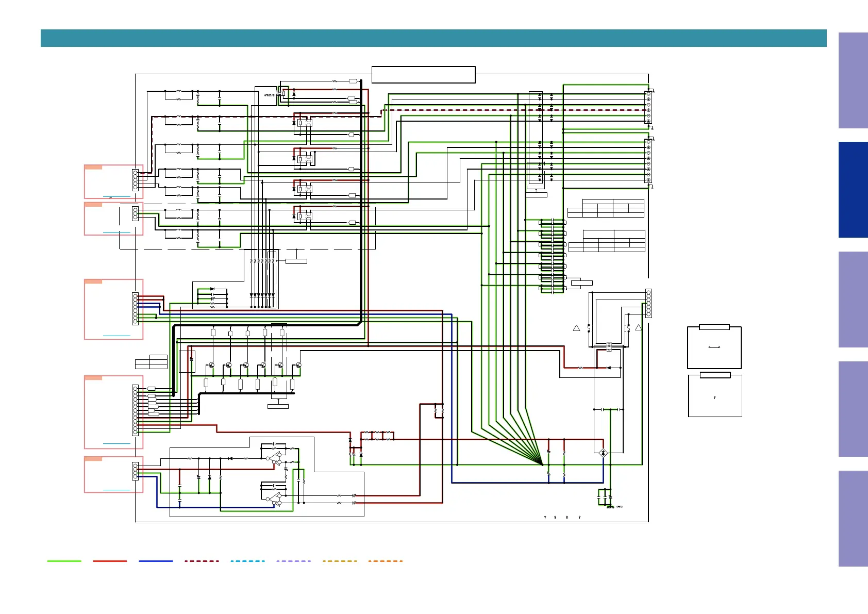The width and height of the screenshot is (868, 614).
Task: Click the cyan link in bottom pink connector box
Action: click(x=116, y=490)
